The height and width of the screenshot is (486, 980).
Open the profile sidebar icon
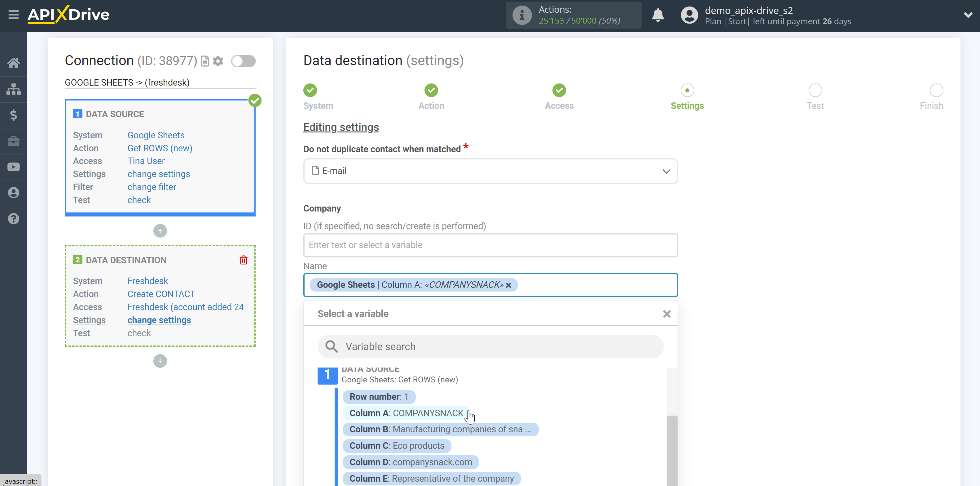pos(14,193)
